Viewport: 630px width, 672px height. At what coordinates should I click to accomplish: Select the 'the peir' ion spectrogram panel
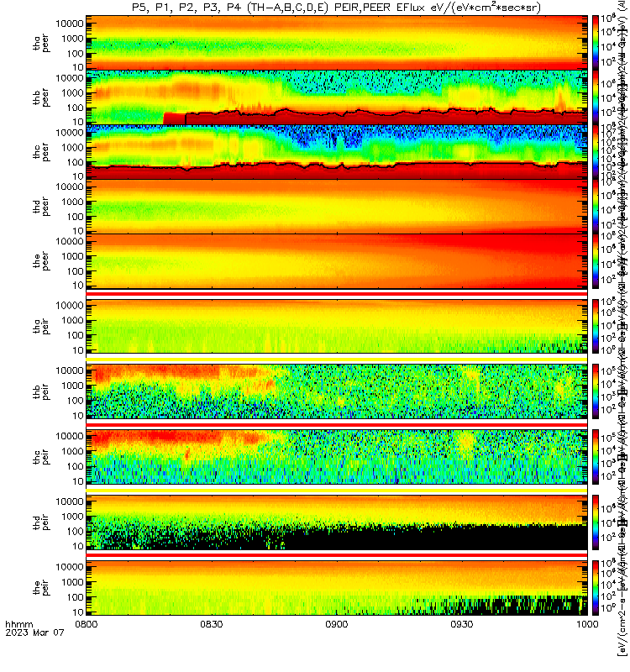337,587
